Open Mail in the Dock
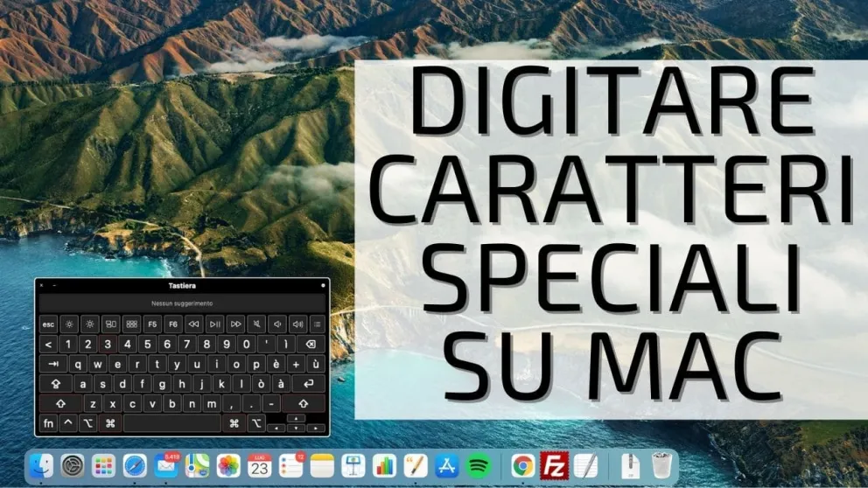The height and width of the screenshot is (488, 868). (166, 466)
